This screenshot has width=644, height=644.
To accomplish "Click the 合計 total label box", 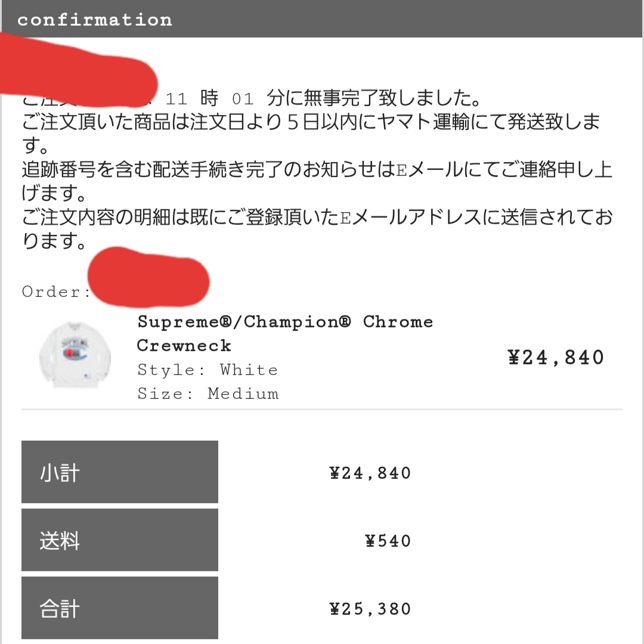I will [x=120, y=608].
